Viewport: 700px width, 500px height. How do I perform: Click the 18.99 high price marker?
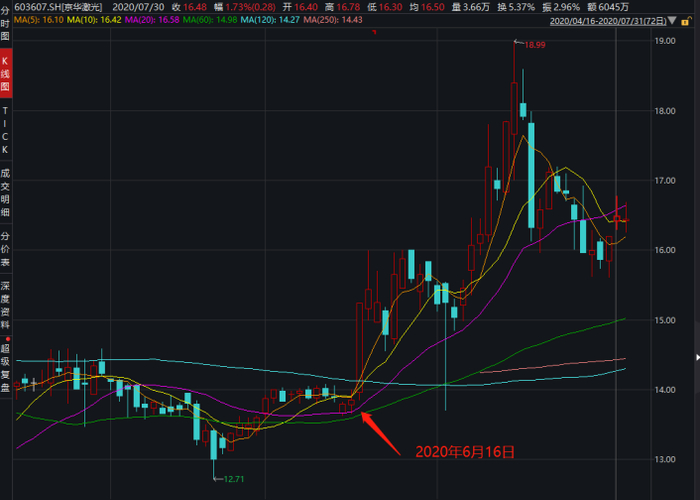click(x=534, y=45)
